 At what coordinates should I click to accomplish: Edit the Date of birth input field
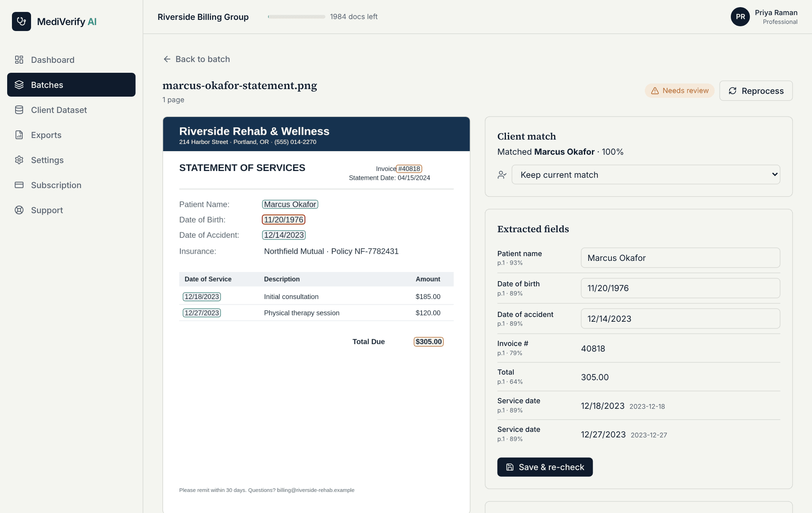click(680, 288)
